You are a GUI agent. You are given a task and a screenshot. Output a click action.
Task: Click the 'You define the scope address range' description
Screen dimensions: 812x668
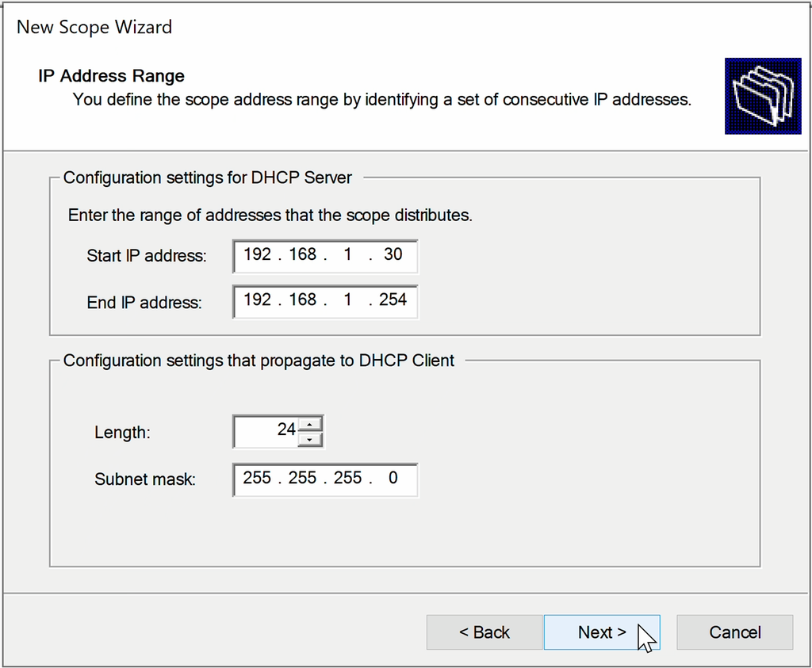pyautogui.click(x=382, y=99)
